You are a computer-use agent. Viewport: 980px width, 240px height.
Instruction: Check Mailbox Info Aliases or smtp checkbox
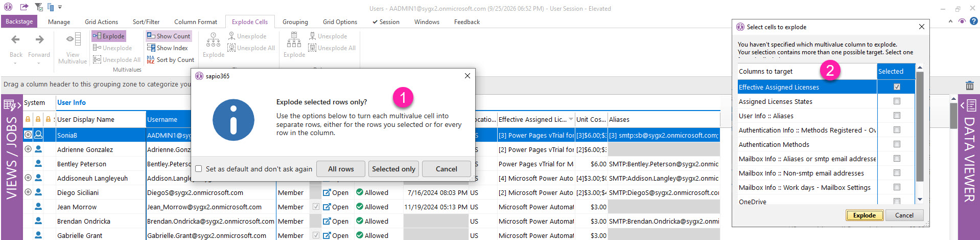897,159
